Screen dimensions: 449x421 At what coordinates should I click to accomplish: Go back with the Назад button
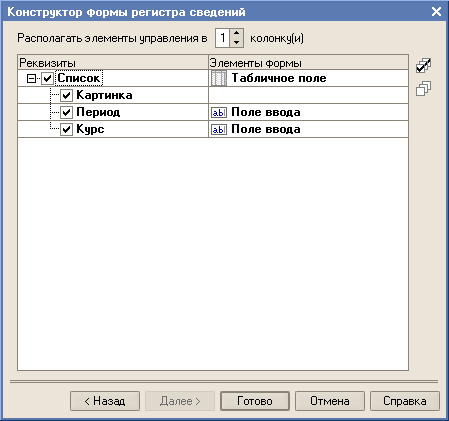coord(105,401)
